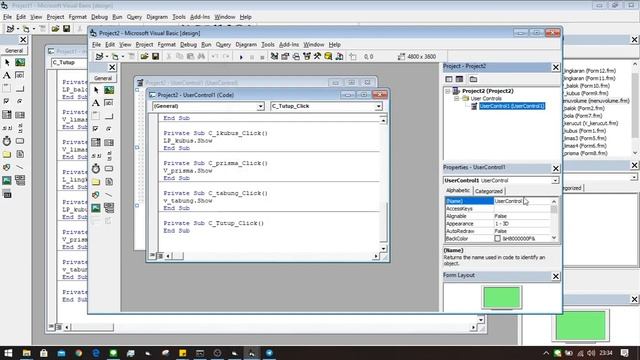Open the Project menu in Project2 window

pos(144,44)
